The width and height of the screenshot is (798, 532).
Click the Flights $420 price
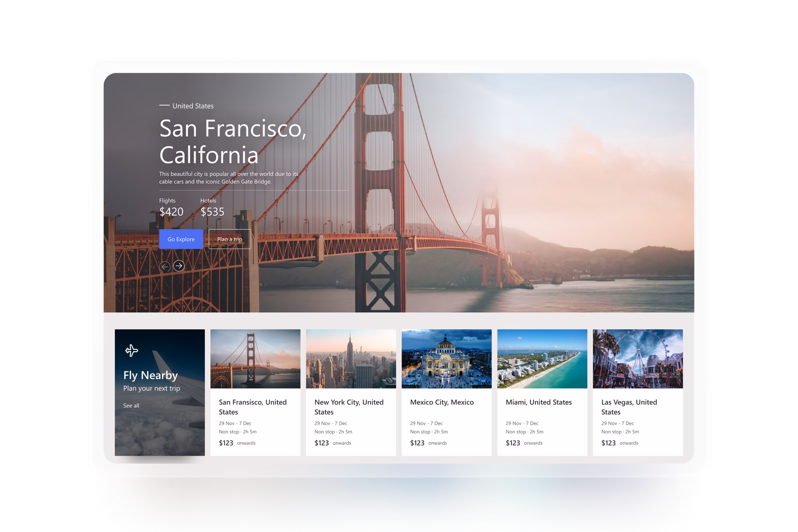[x=171, y=212]
